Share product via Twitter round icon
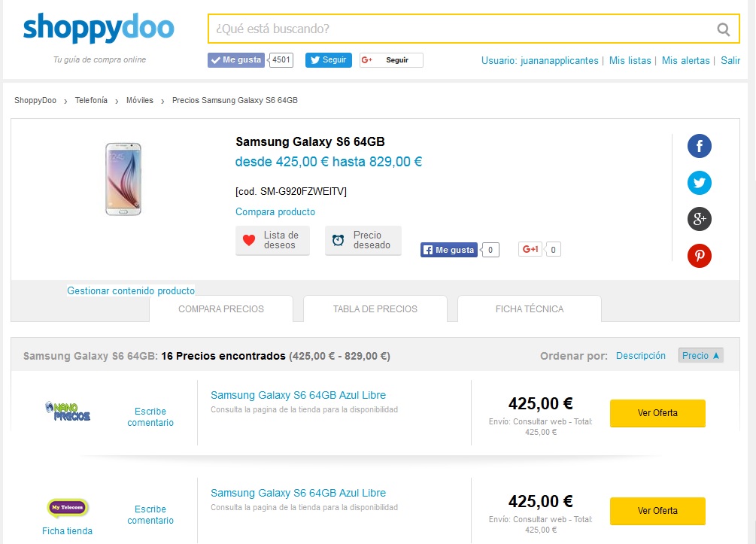 [700, 183]
